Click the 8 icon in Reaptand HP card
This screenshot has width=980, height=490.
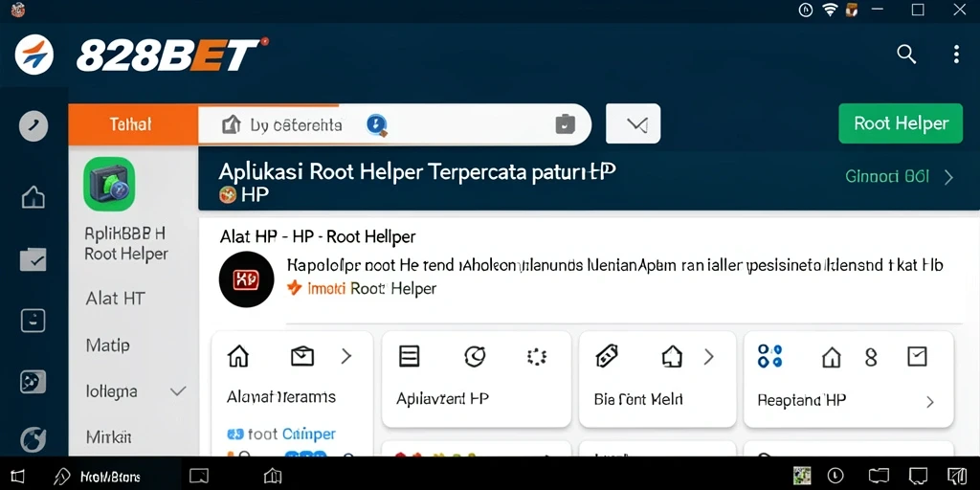pos(871,358)
